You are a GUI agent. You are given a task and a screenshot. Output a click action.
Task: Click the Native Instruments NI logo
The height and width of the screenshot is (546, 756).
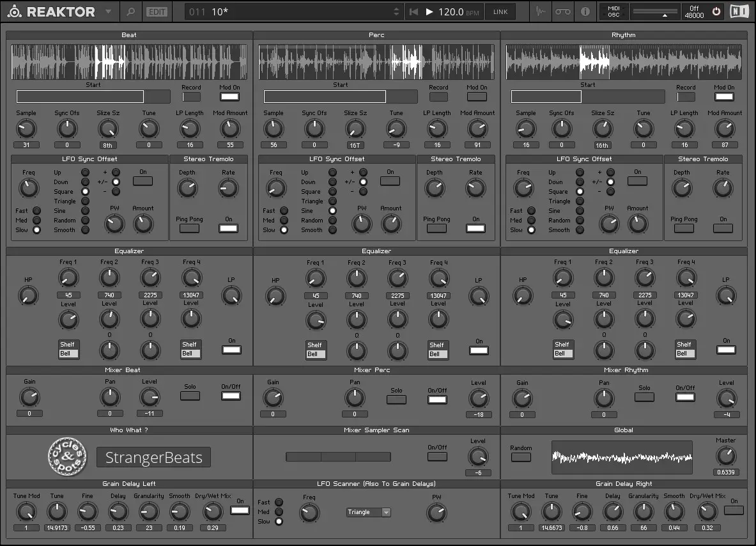click(739, 12)
